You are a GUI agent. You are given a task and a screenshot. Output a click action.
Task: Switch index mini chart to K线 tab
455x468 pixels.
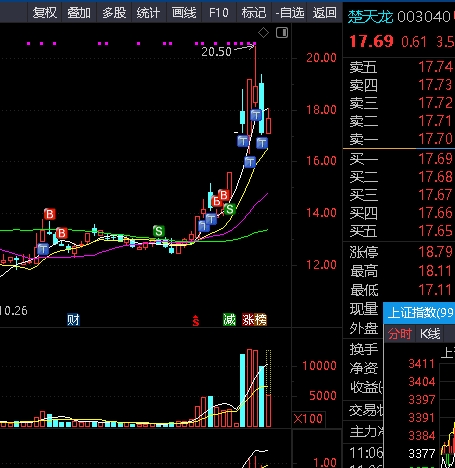[430, 334]
